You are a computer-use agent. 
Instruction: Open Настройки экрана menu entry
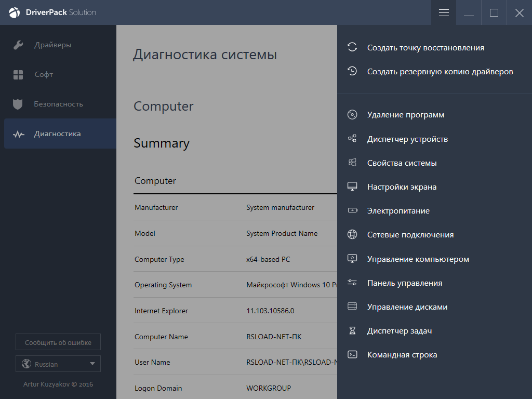[x=401, y=187]
